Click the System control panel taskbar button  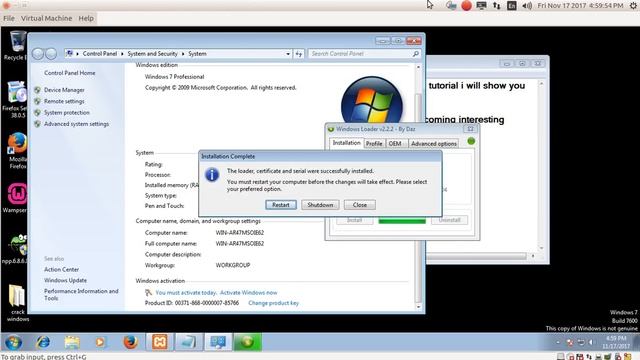(218, 342)
